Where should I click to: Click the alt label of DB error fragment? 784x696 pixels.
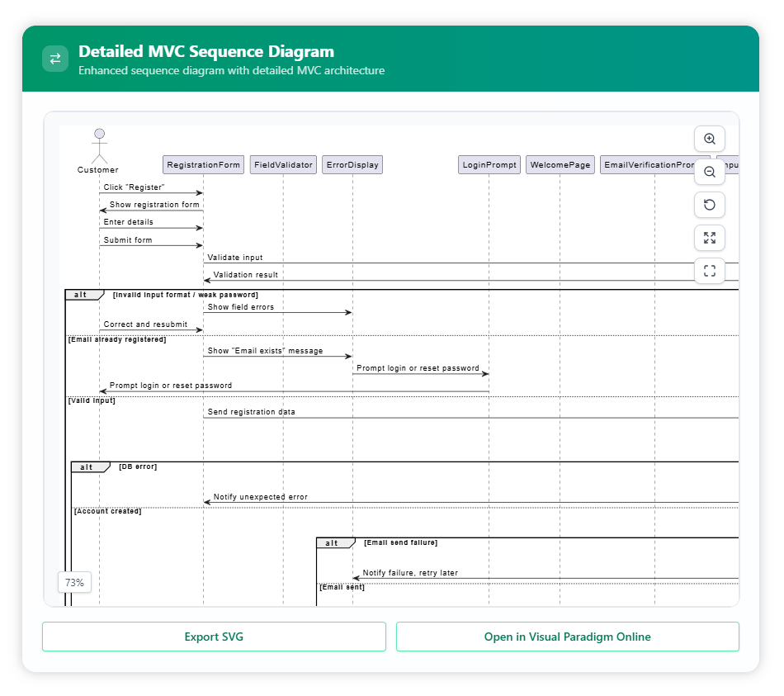tap(88, 467)
